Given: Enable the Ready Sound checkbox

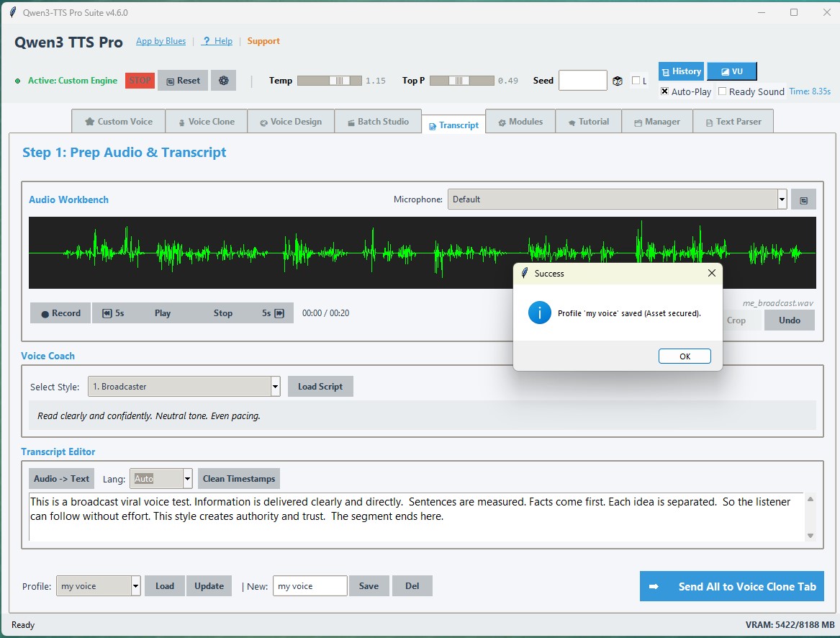Looking at the screenshot, I should pyautogui.click(x=723, y=91).
